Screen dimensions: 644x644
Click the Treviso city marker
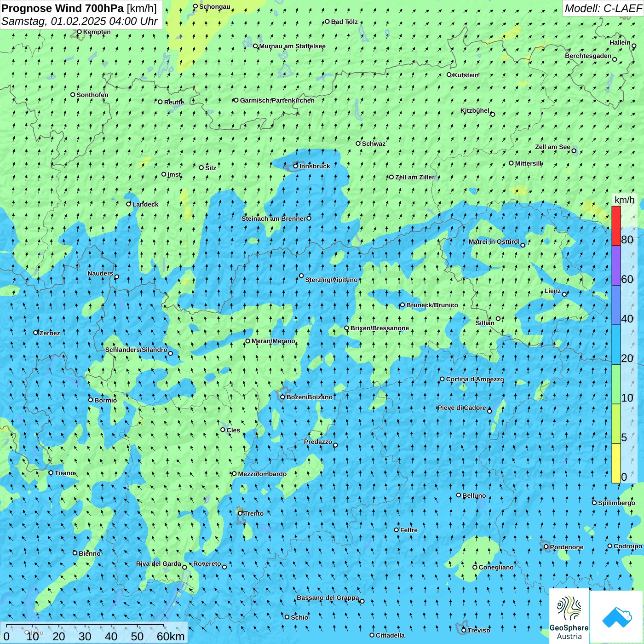[x=464, y=630]
